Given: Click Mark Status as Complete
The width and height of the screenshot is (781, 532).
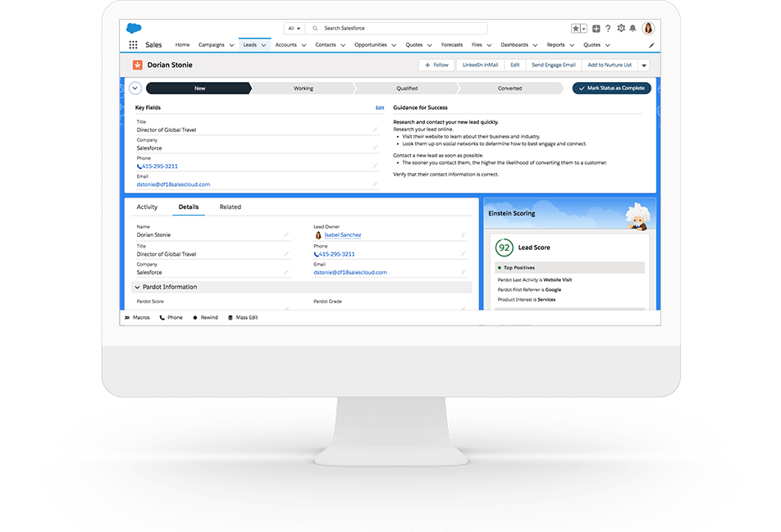Looking at the screenshot, I should (x=611, y=89).
